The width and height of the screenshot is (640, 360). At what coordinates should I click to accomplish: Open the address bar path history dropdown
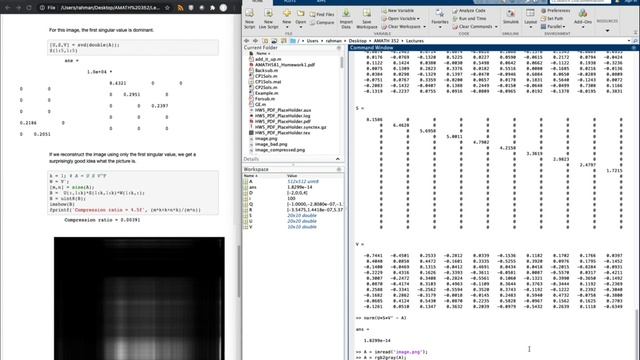pyautogui.click(x=629, y=41)
